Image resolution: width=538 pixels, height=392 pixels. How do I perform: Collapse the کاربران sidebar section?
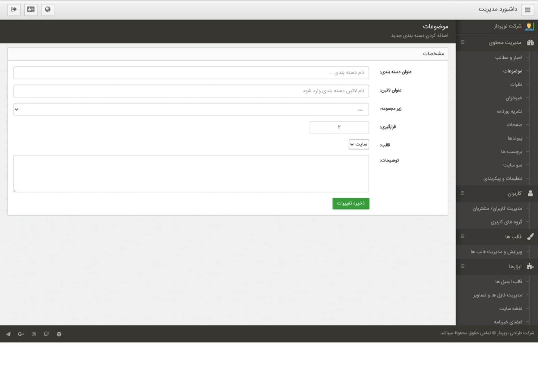[463, 193]
